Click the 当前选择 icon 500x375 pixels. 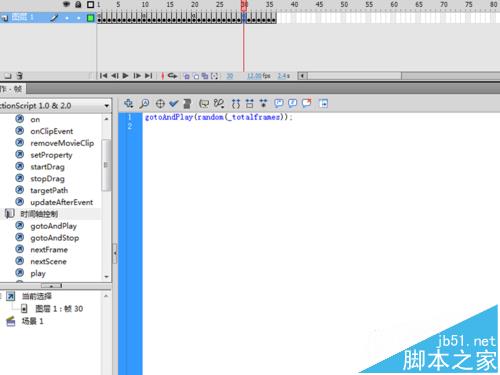click(11, 296)
